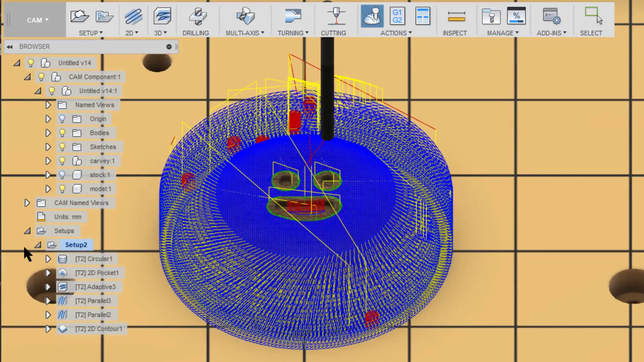Open the Post Process G1G2 icon
Image resolution: width=644 pixels, height=362 pixels.
pyautogui.click(x=397, y=16)
